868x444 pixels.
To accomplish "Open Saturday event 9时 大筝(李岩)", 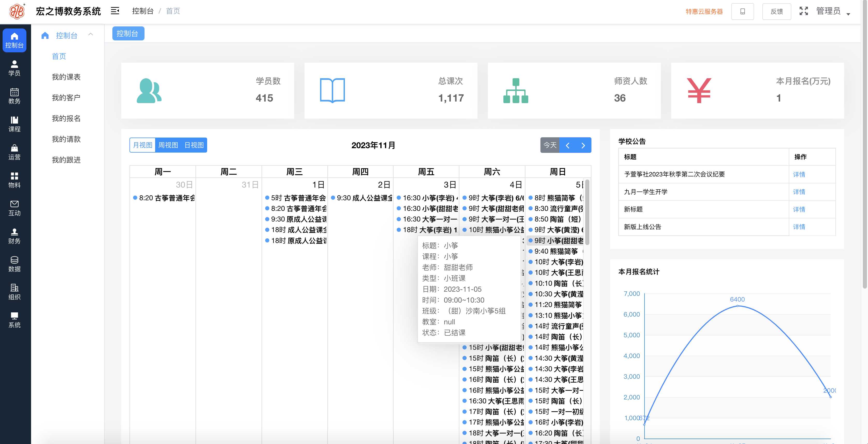I will (x=493, y=198).
